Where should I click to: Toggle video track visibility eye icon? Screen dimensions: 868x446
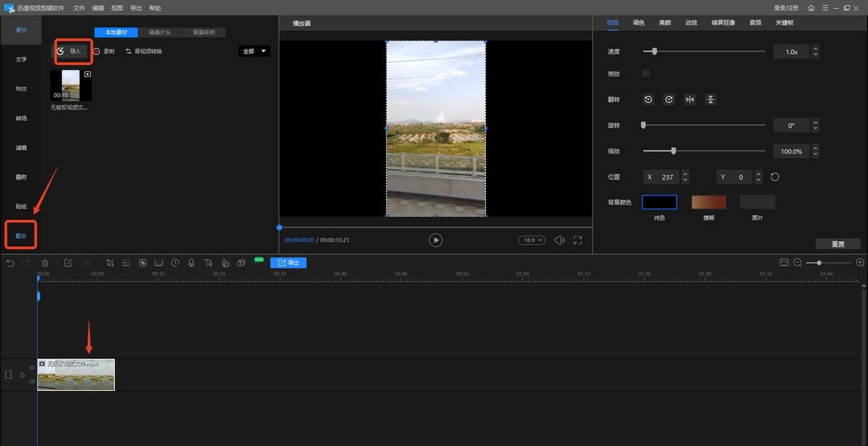click(x=32, y=368)
